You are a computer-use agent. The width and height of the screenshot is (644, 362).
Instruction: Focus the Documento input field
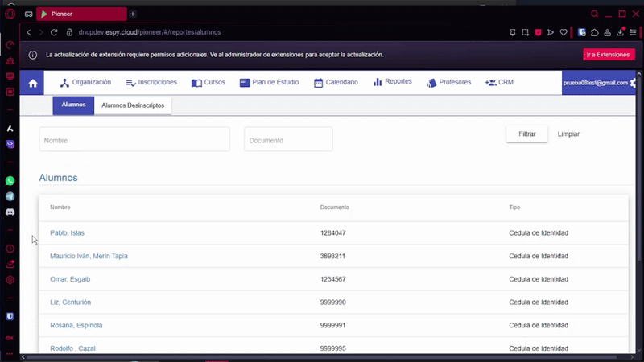(288, 140)
